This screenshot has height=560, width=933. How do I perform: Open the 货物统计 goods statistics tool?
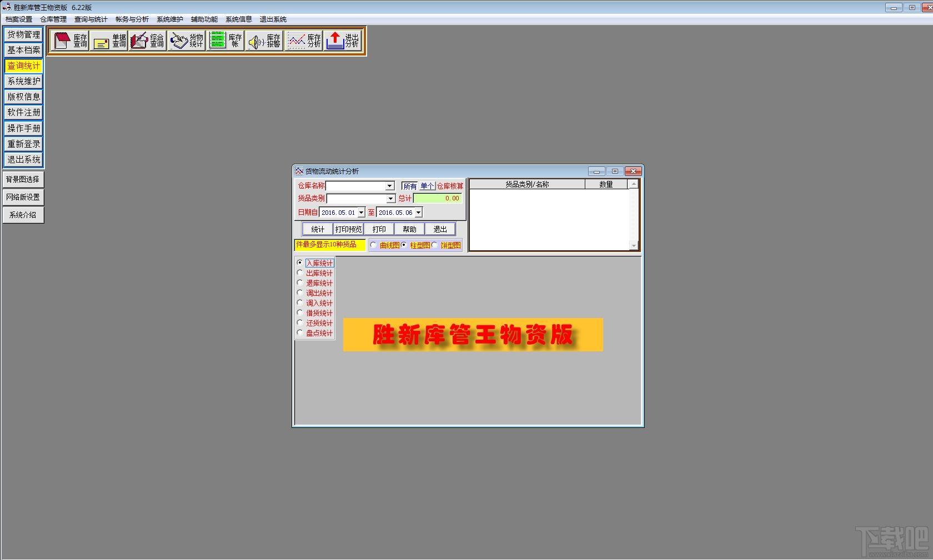tap(186, 41)
